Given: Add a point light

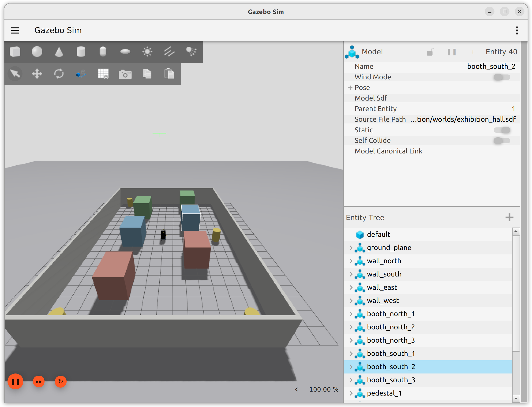Looking at the screenshot, I should point(147,52).
